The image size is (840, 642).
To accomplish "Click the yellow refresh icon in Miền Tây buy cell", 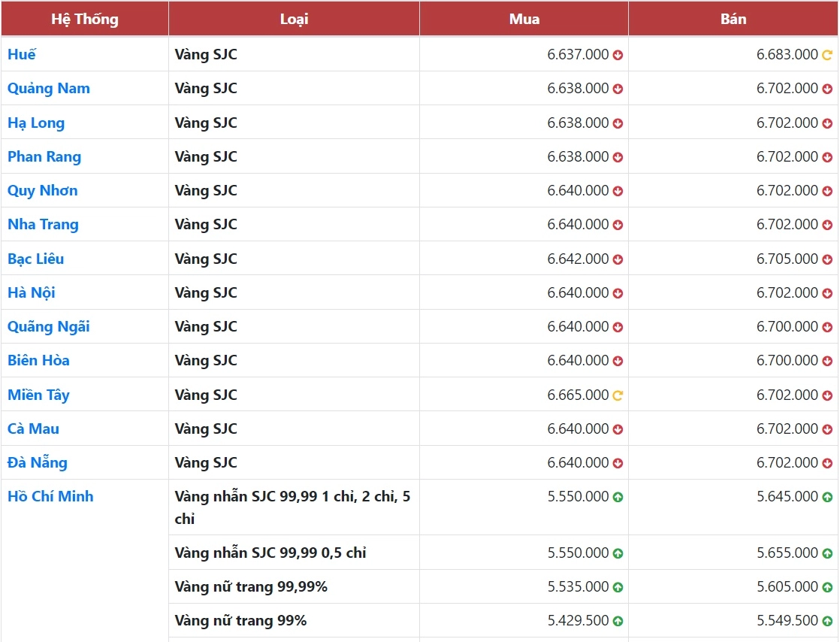I will point(618,395).
